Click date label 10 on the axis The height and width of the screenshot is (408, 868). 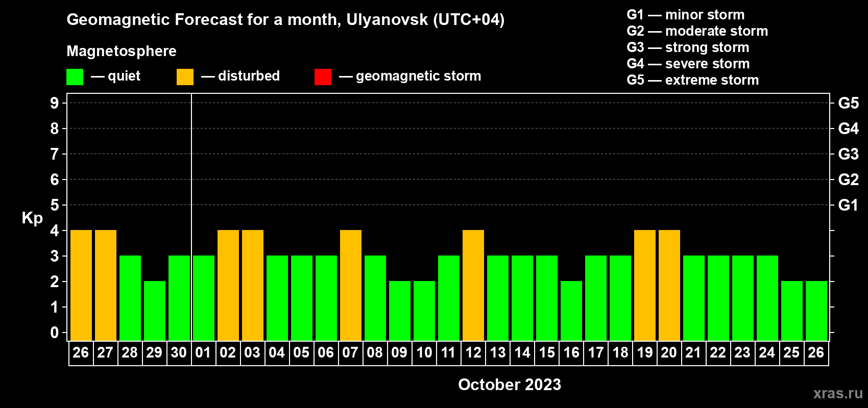tap(424, 353)
